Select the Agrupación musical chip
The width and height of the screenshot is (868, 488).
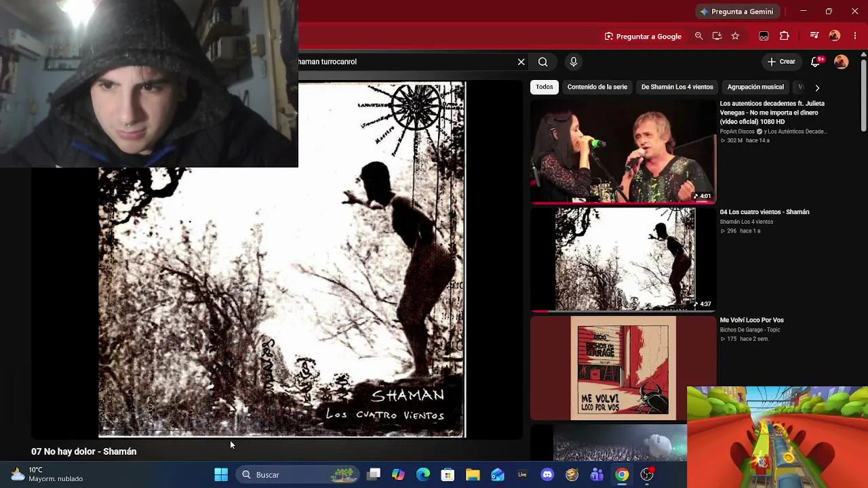[x=755, y=87]
